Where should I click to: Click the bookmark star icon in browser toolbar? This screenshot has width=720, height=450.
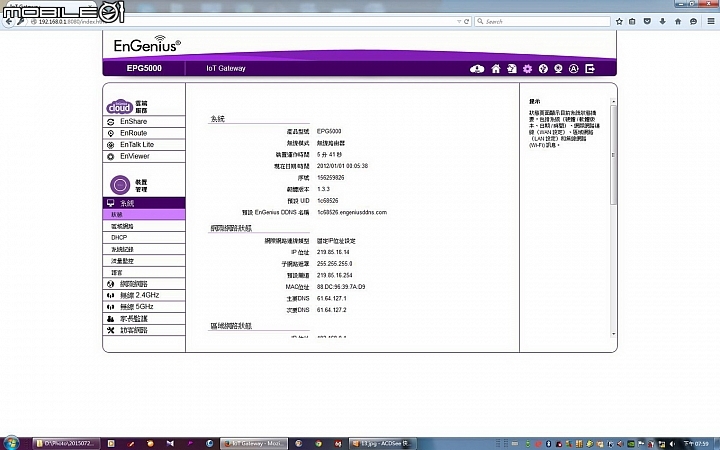coord(619,22)
